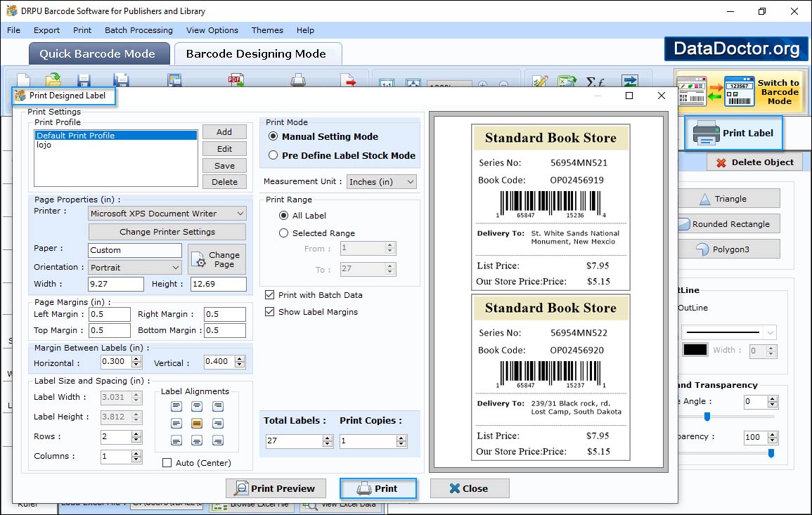
Task: Select middle-right label alignment icon
Action: coord(218,424)
